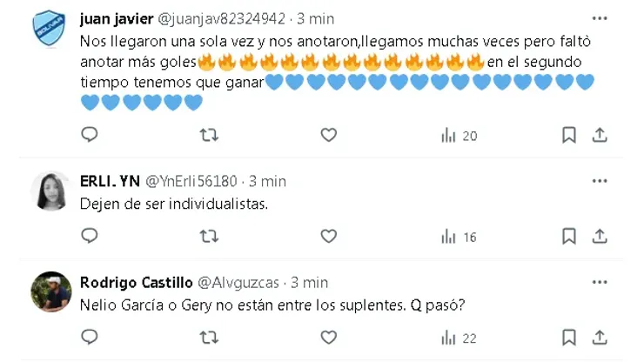This screenshot has height=362, width=644.
Task: Open more options for Rodrigo Castillo's tweet
Action: [x=600, y=282]
